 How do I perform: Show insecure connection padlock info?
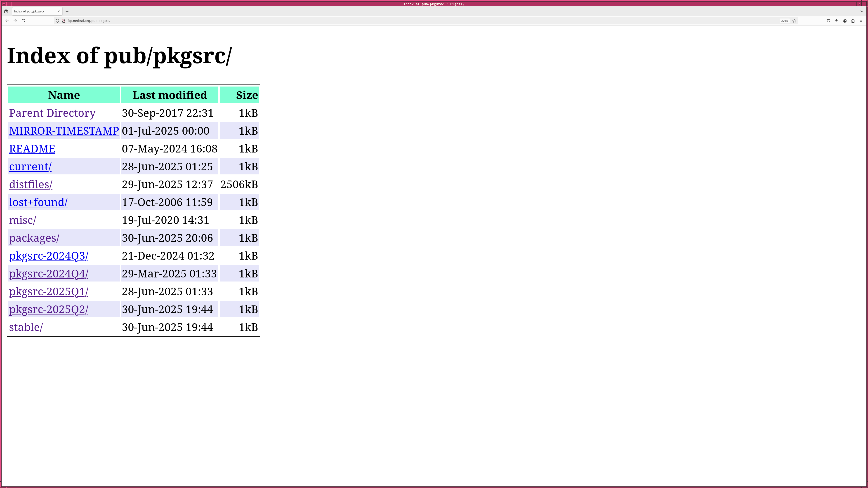pos(63,21)
